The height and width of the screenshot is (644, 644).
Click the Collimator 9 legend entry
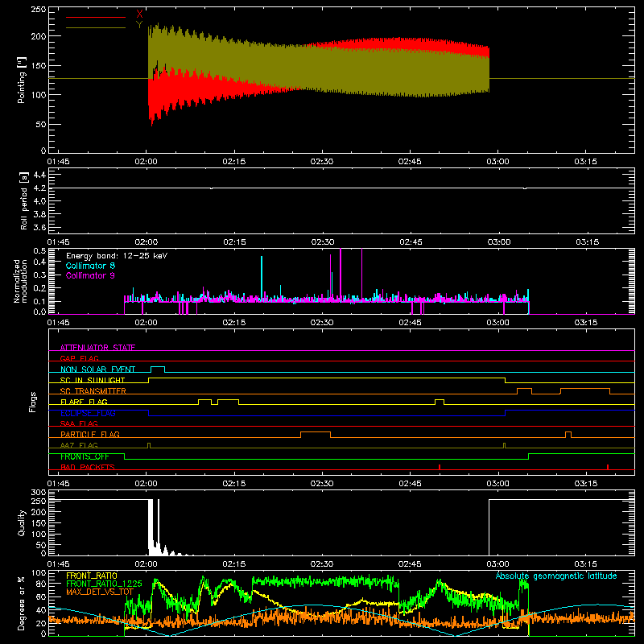90,275
